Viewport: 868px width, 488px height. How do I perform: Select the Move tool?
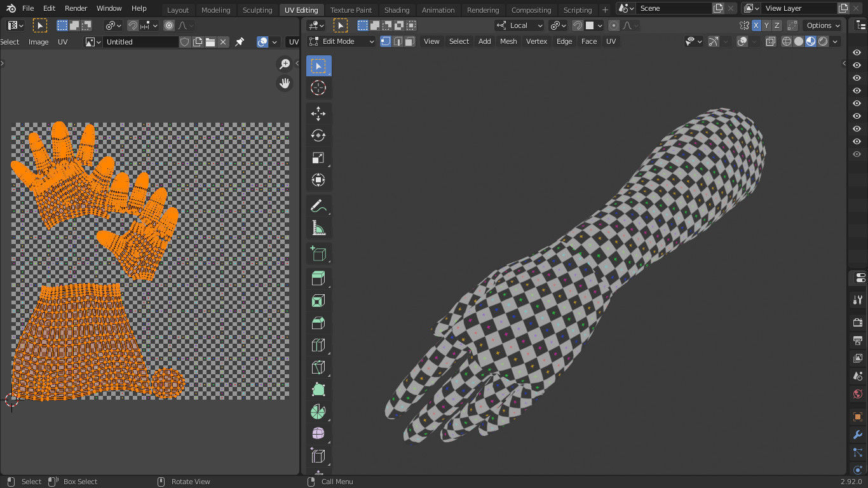318,114
